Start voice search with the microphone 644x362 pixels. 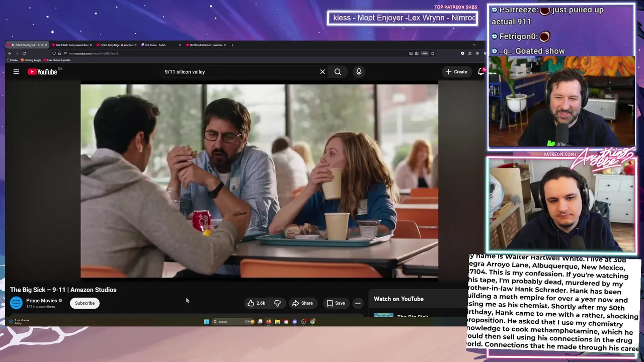359,72
